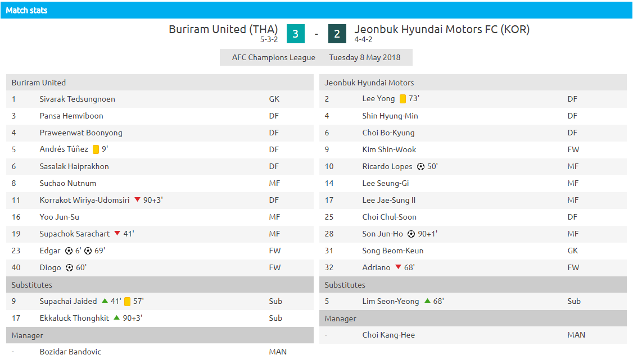The image size is (633, 364).
Task: Click the green sub-on arrow beside Supachai Jaided
Action: pyautogui.click(x=105, y=301)
